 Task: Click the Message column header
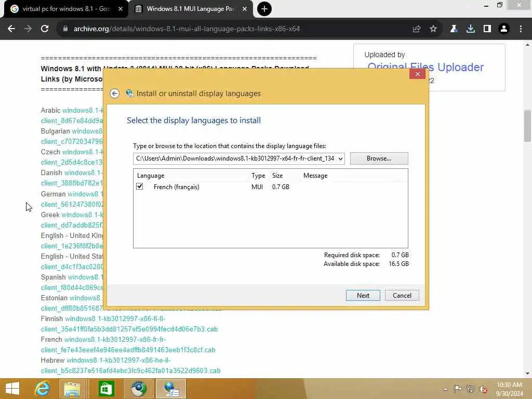tap(315, 176)
